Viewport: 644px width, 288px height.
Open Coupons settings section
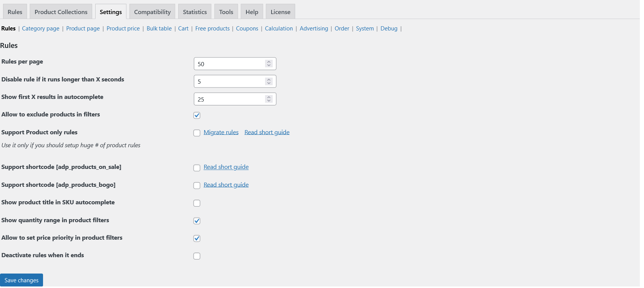[x=247, y=29]
